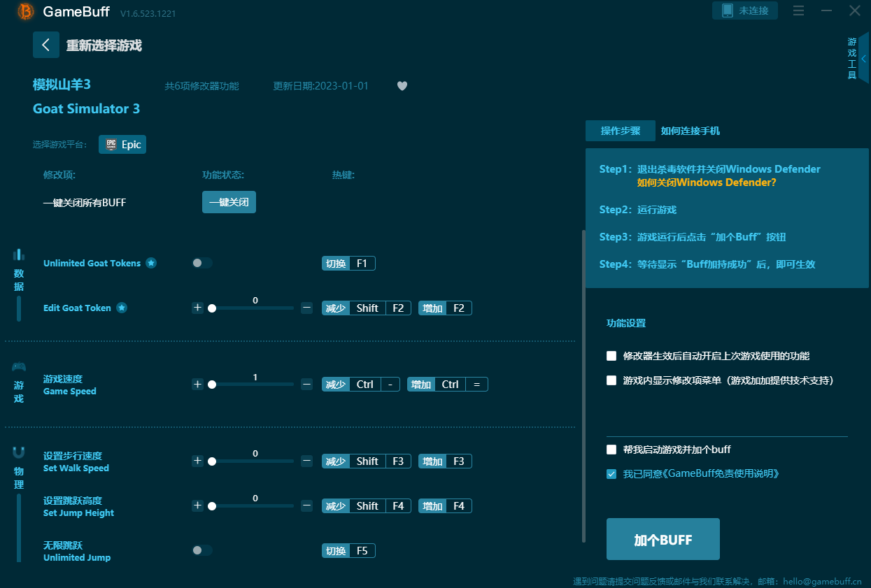Image resolution: width=871 pixels, height=588 pixels.
Task: Click the vertical scrollbar of cheat list
Action: (x=583, y=386)
